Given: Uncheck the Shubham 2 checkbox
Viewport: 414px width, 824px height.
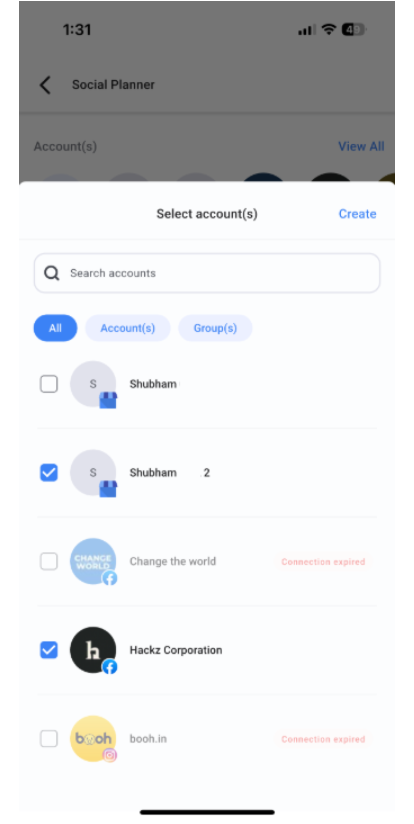Looking at the screenshot, I should (x=49, y=472).
